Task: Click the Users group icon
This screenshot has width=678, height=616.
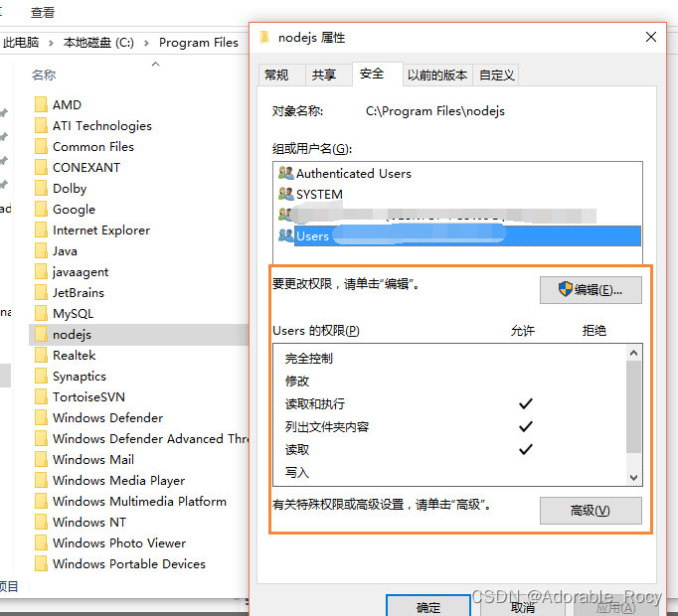Action: [x=286, y=235]
